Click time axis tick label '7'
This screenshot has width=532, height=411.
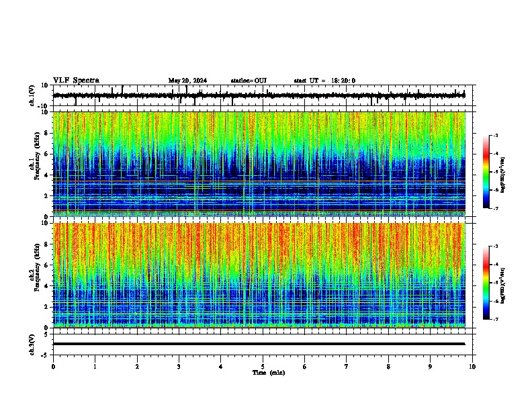point(347,367)
